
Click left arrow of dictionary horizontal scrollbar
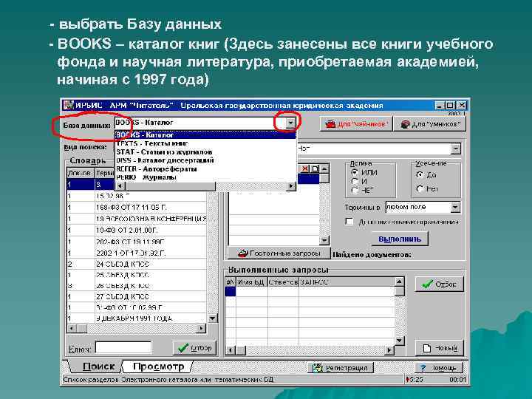pos(72,328)
